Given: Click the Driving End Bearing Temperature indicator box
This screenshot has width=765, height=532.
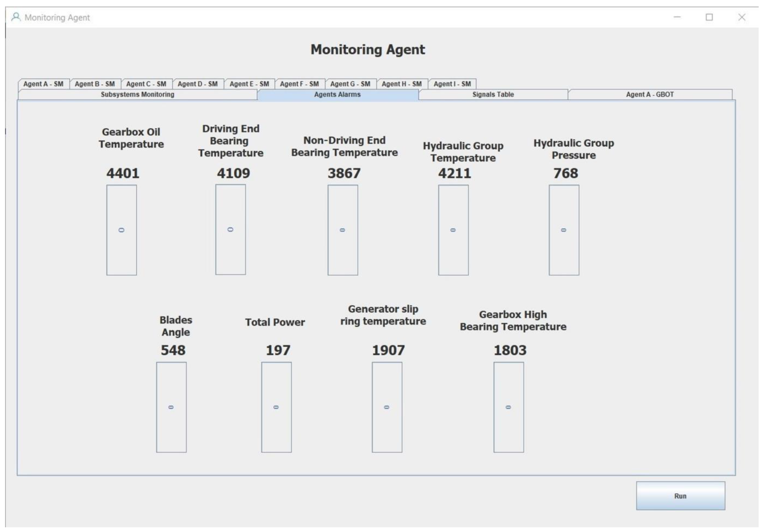Looking at the screenshot, I should point(231,229).
